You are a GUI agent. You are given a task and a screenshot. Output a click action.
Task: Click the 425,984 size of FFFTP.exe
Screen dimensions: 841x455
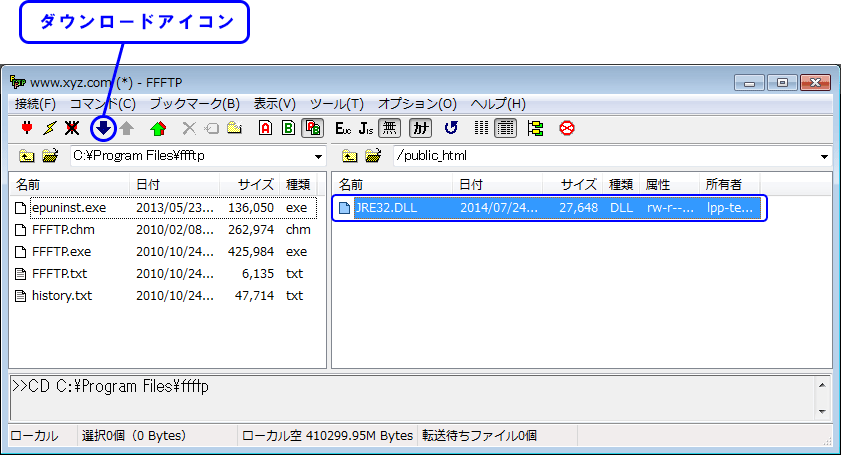(x=250, y=252)
